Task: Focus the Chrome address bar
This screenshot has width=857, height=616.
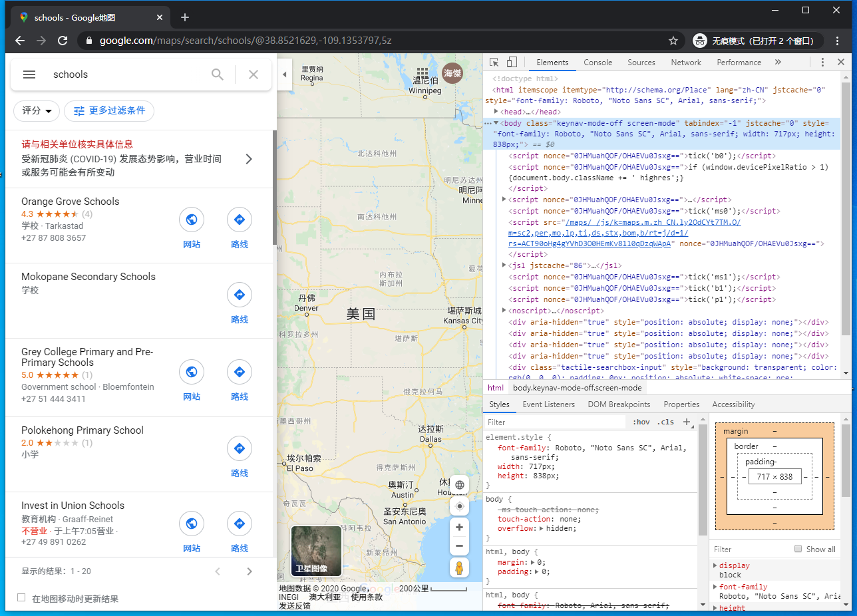Action: [379, 41]
